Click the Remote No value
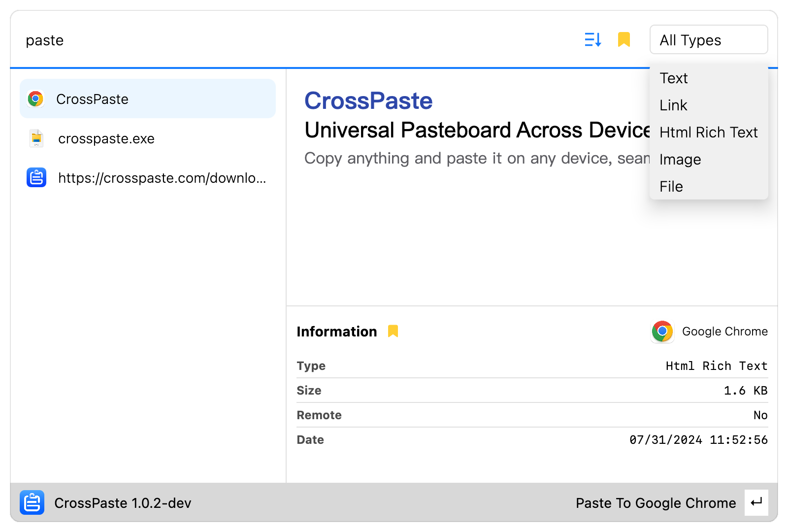The image size is (788, 532). (760, 415)
